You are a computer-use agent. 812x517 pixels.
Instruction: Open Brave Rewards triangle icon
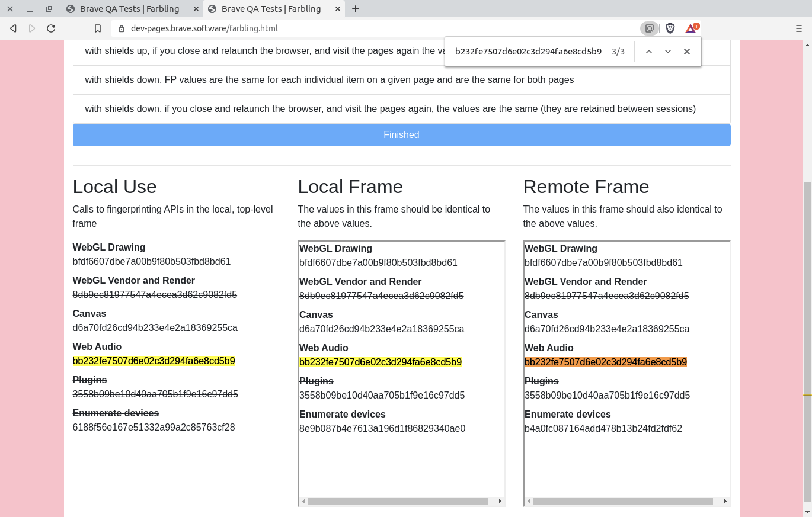(x=691, y=28)
